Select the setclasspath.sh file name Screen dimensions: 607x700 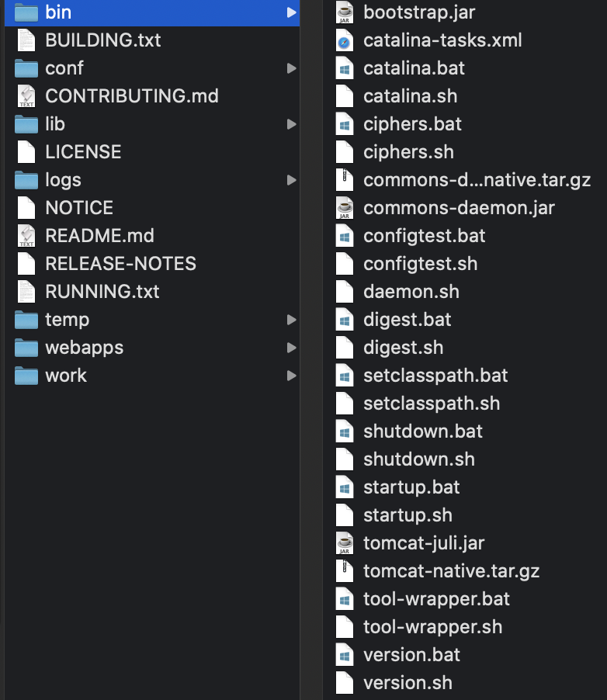(431, 404)
